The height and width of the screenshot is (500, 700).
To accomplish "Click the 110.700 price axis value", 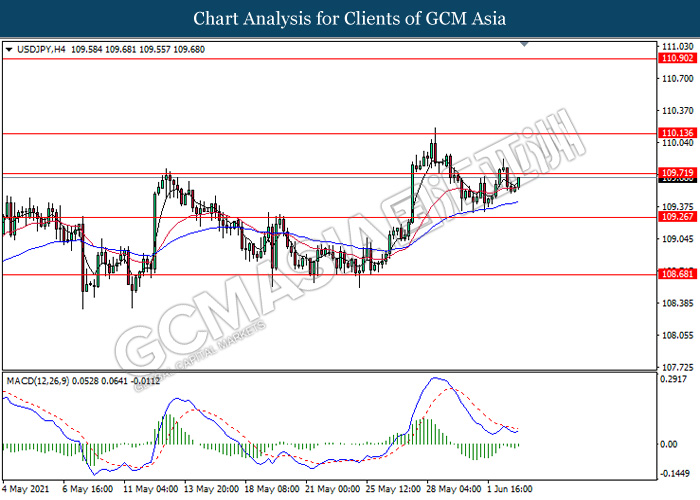I will click(x=678, y=79).
